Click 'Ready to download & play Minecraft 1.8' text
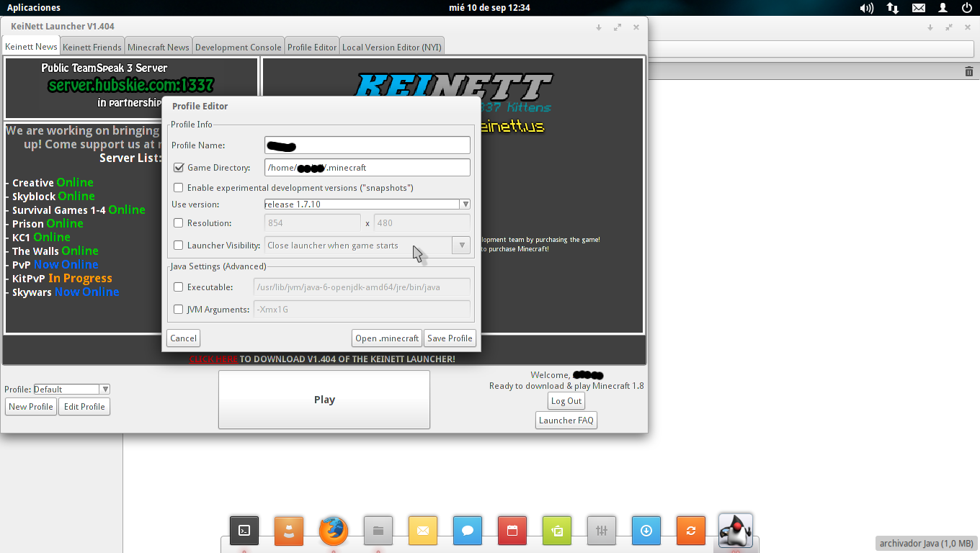 566,386
